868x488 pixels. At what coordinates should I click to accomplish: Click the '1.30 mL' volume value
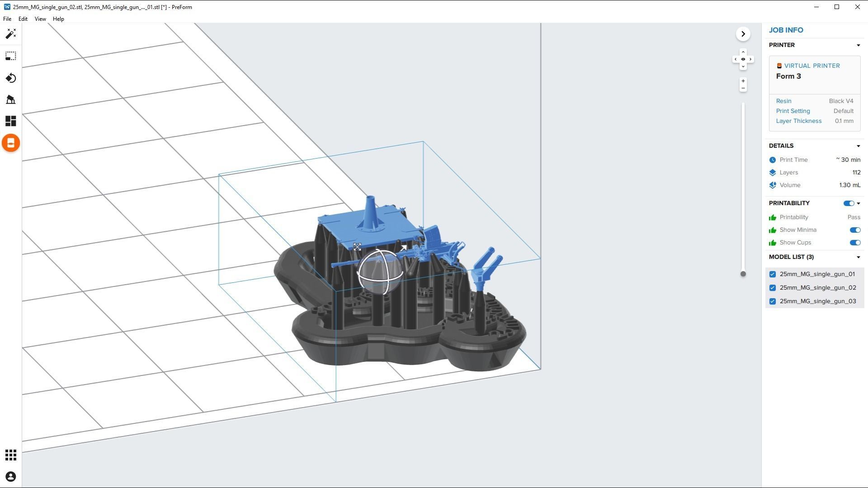point(850,185)
